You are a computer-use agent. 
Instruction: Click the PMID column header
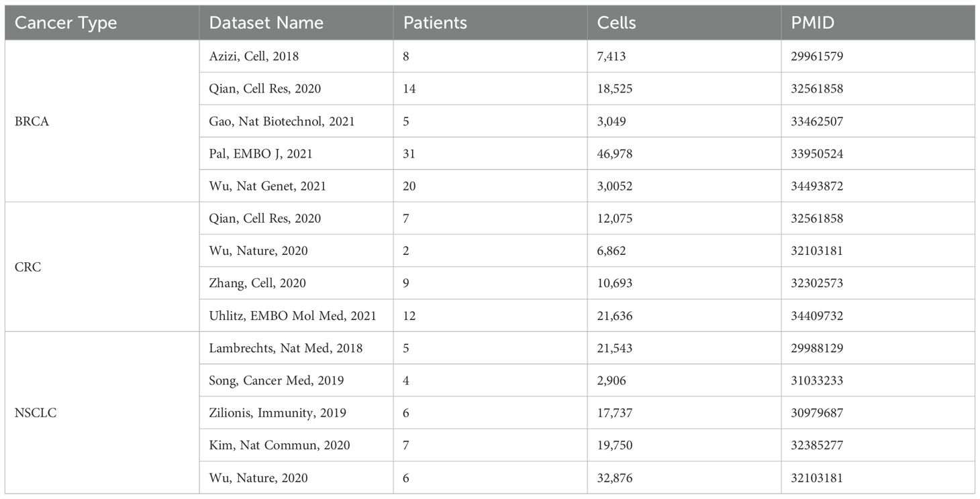(x=814, y=23)
